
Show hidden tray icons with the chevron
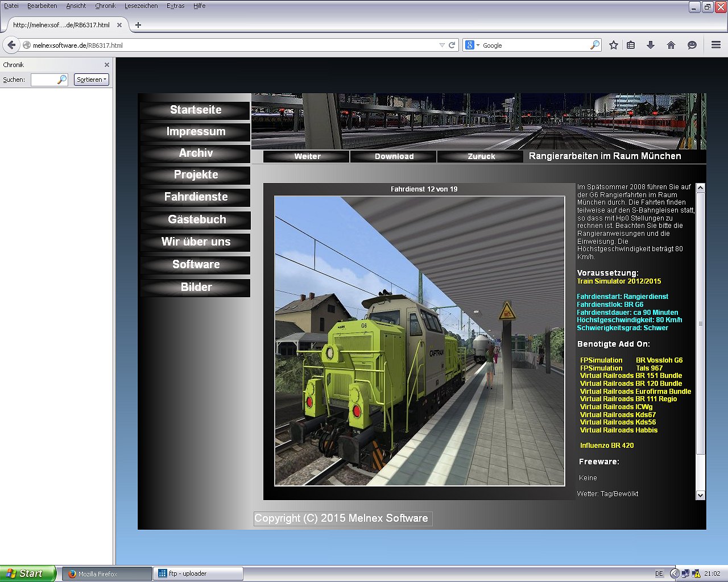pyautogui.click(x=675, y=573)
